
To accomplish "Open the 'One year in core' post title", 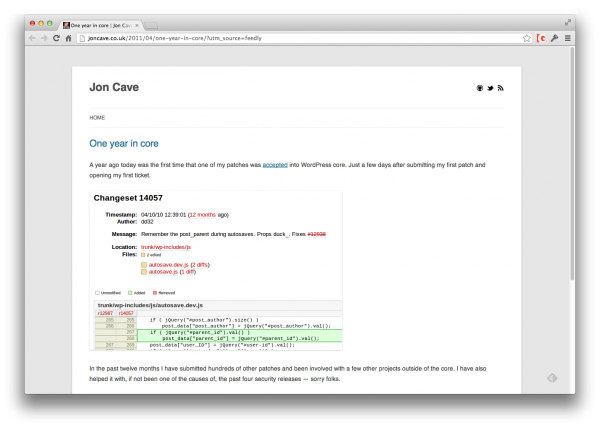I will (x=124, y=143).
